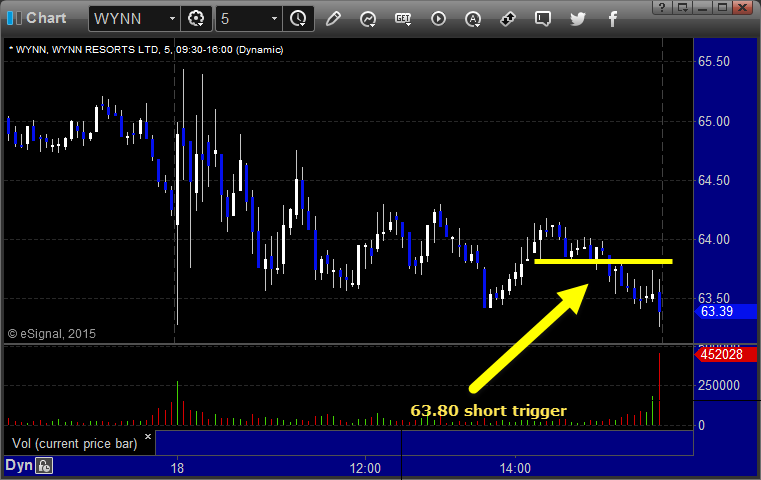This screenshot has width=761, height=480.
Task: Open the chart type menu icon
Action: tap(368, 19)
